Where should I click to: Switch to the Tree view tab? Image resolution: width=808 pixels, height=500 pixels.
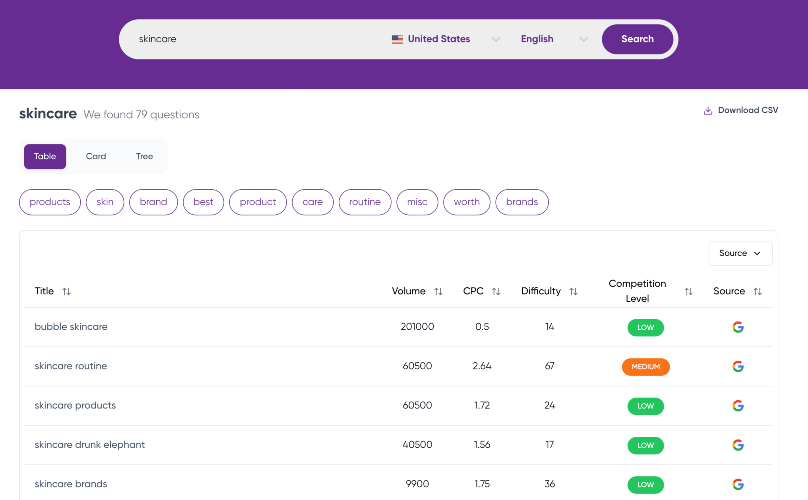[x=144, y=156]
